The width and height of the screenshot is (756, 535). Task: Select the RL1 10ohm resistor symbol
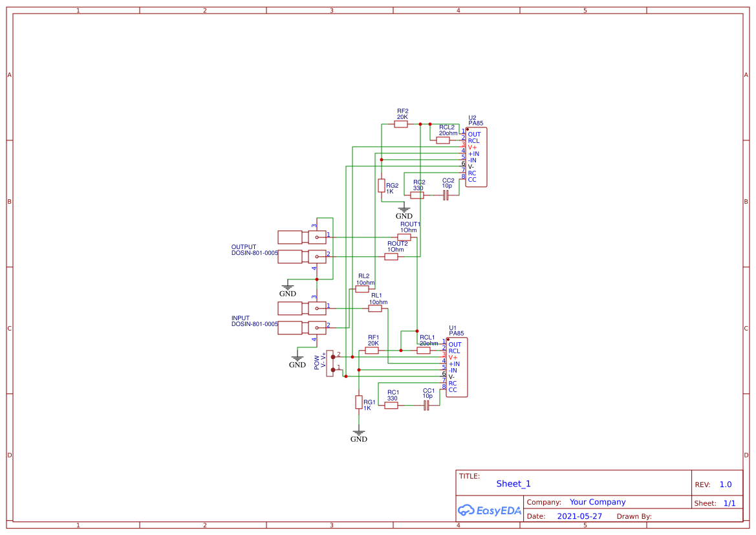click(375, 309)
